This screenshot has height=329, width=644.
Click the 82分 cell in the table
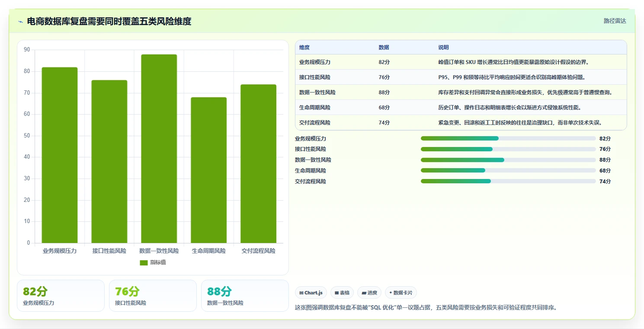[384, 62]
